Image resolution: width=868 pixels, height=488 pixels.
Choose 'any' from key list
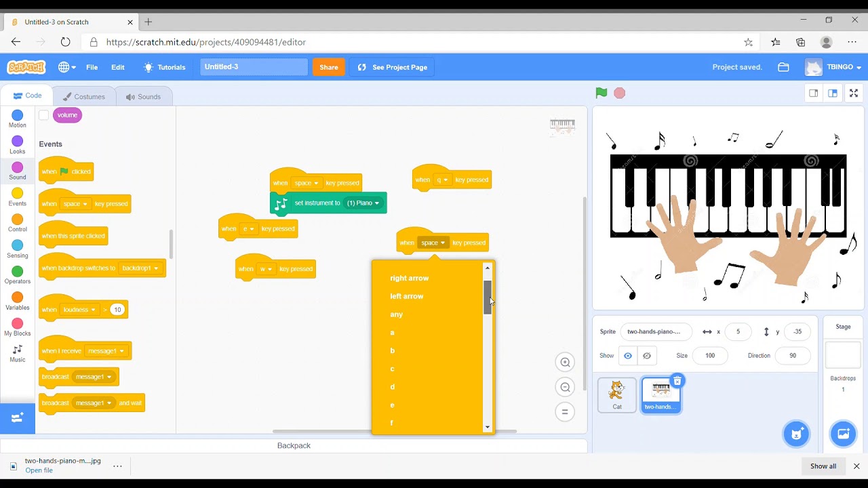tap(397, 314)
